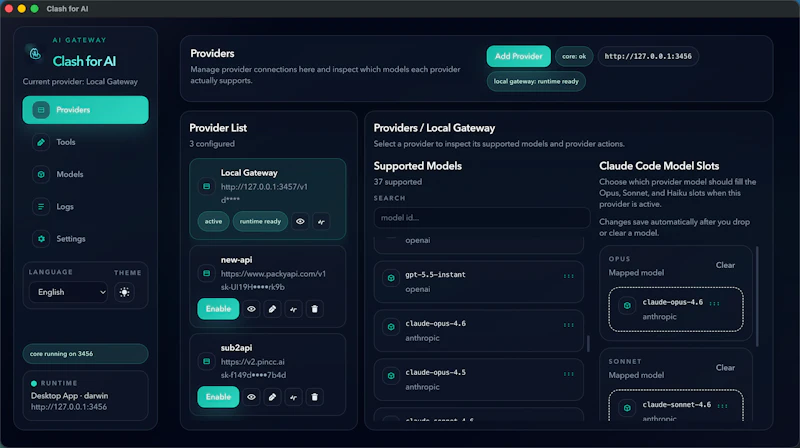
Task: Grab the claude-opus-4.5 drag handle dots
Action: [568, 374]
